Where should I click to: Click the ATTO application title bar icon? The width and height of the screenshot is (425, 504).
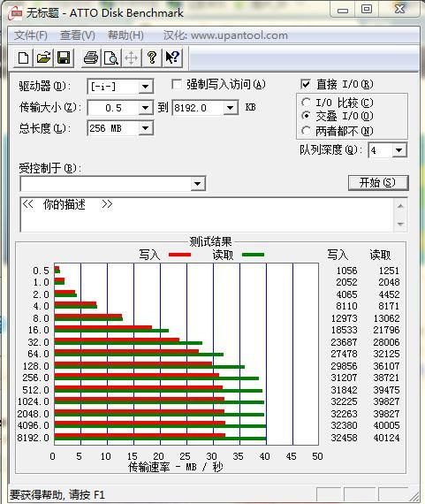click(x=16, y=13)
